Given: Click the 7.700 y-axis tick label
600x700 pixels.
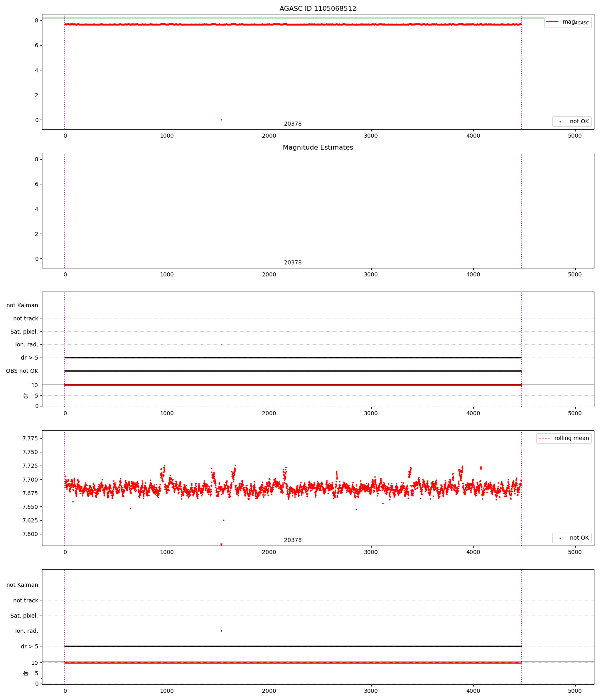Looking at the screenshot, I should click(30, 479).
